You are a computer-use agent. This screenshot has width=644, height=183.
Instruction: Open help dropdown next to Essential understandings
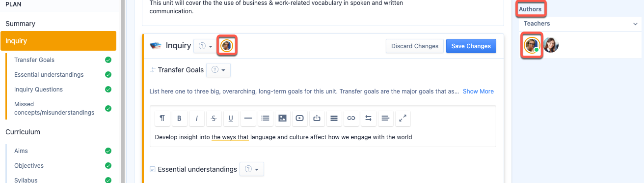coord(252,169)
